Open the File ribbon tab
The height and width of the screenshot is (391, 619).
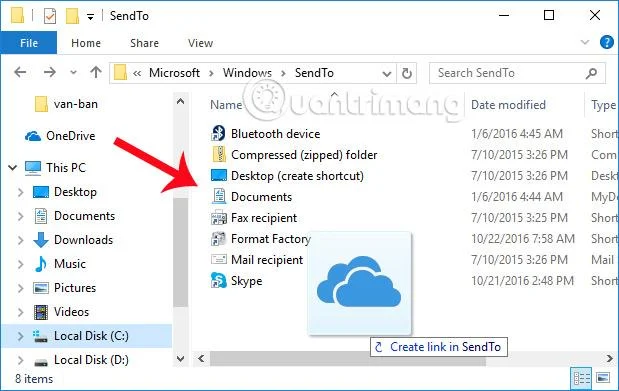tap(29, 43)
